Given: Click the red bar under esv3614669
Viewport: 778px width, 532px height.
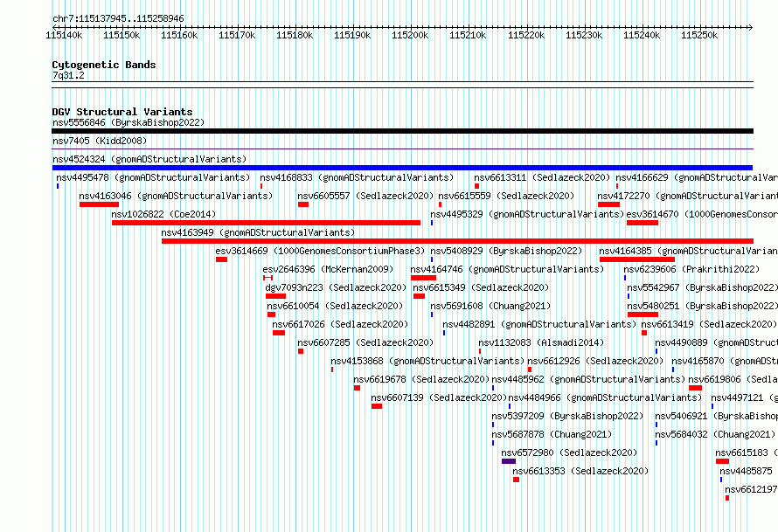Looking at the screenshot, I should coord(222,259).
